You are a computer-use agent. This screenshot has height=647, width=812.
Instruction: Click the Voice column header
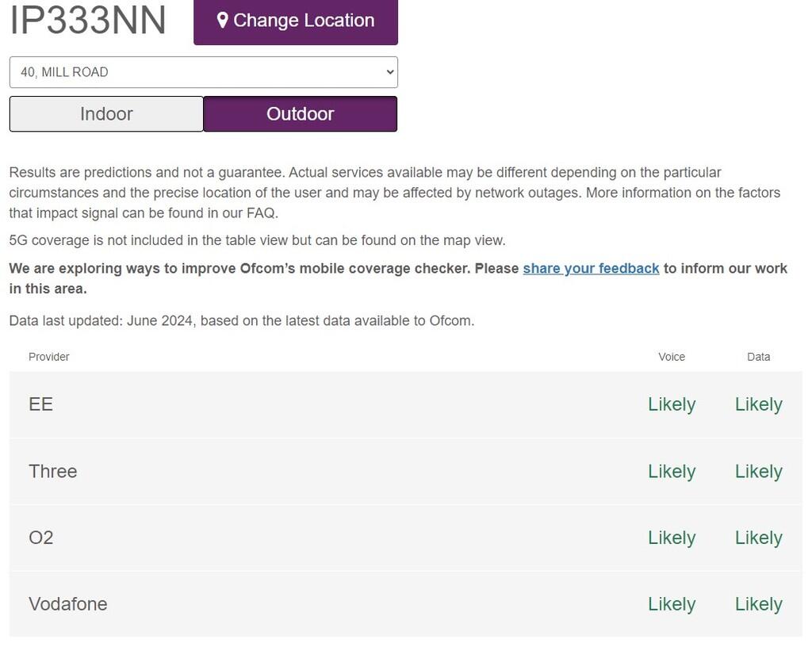672,357
